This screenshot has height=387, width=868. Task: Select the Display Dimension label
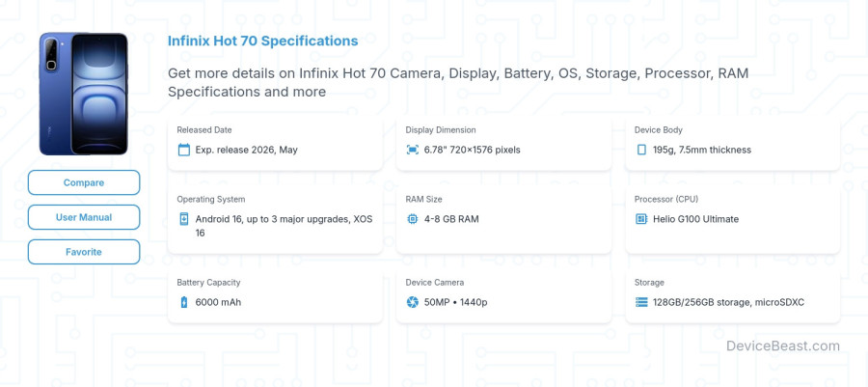point(441,130)
